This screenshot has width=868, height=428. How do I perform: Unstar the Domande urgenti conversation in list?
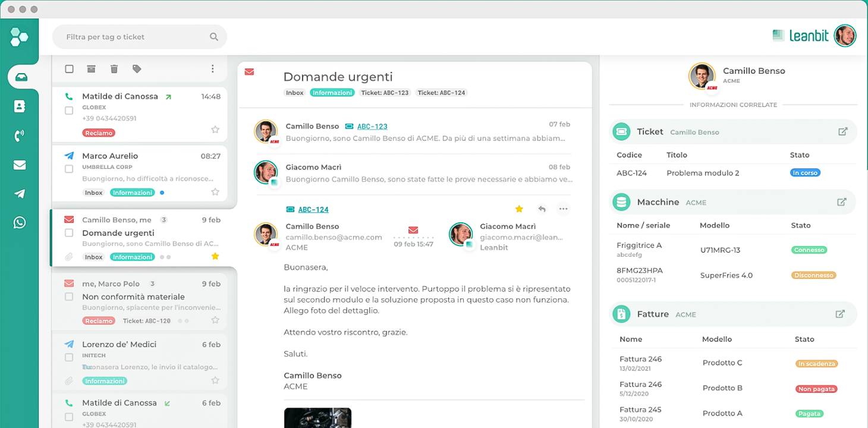click(215, 256)
